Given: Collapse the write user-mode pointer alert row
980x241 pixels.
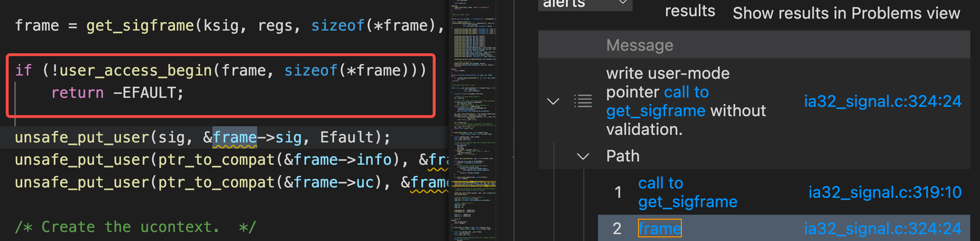Looking at the screenshot, I should (x=553, y=101).
